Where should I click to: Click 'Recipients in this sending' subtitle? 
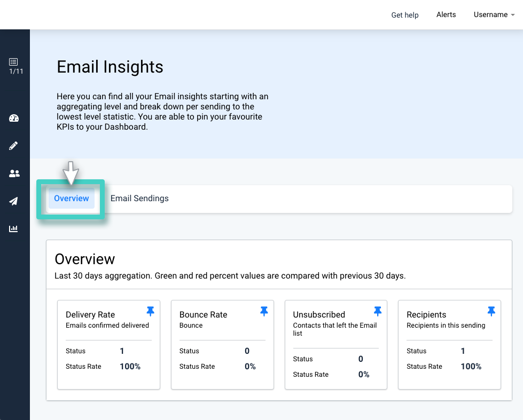(446, 326)
